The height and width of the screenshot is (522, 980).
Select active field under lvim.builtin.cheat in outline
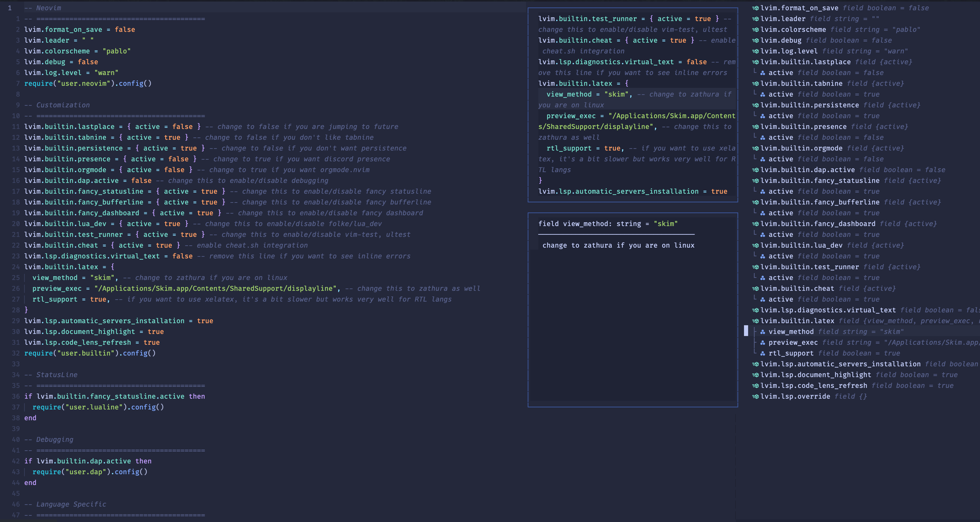click(x=820, y=299)
